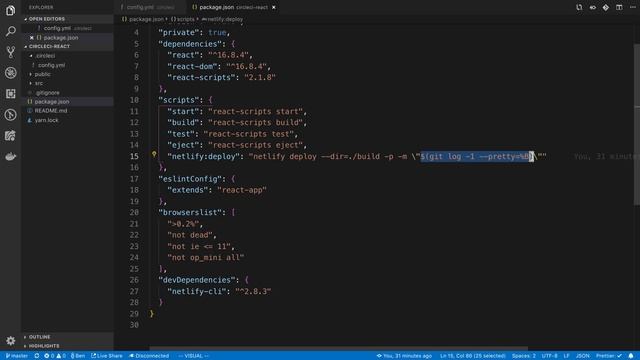The height and width of the screenshot is (360, 640).
Task: Click the netlify:deploy breadcrumb segment
Action: [x=222, y=19]
